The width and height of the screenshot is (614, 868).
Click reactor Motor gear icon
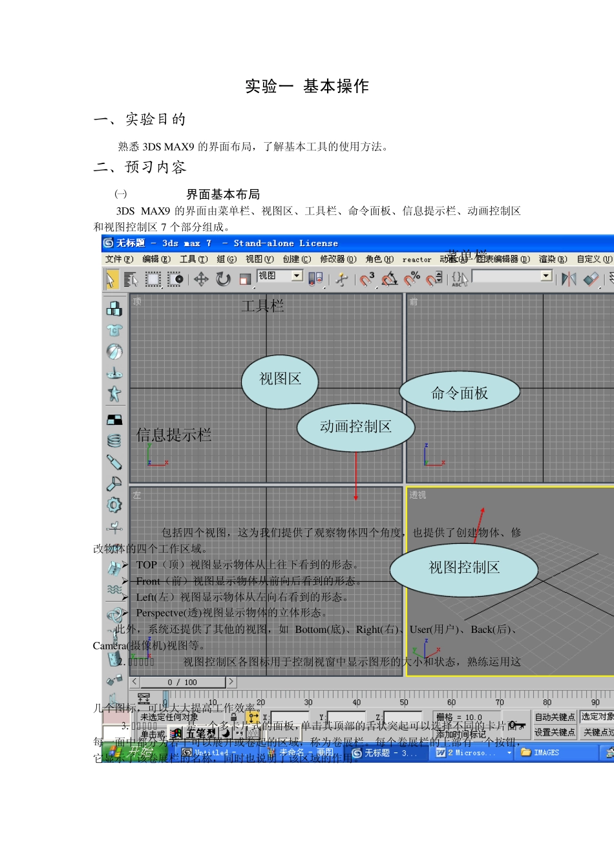point(114,505)
